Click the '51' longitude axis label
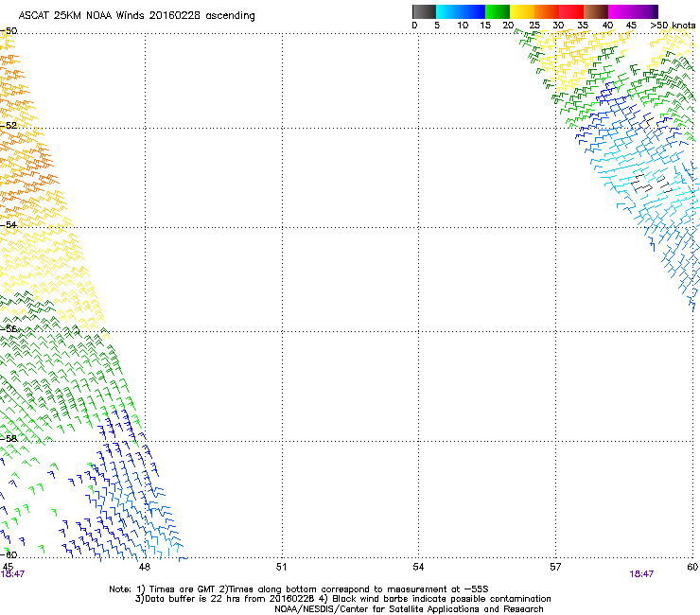The width and height of the screenshot is (700, 615). click(x=281, y=567)
